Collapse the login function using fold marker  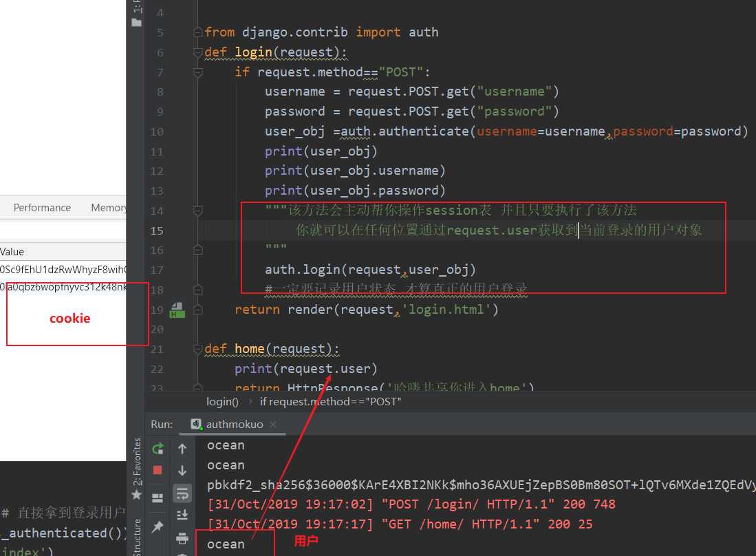pos(199,53)
